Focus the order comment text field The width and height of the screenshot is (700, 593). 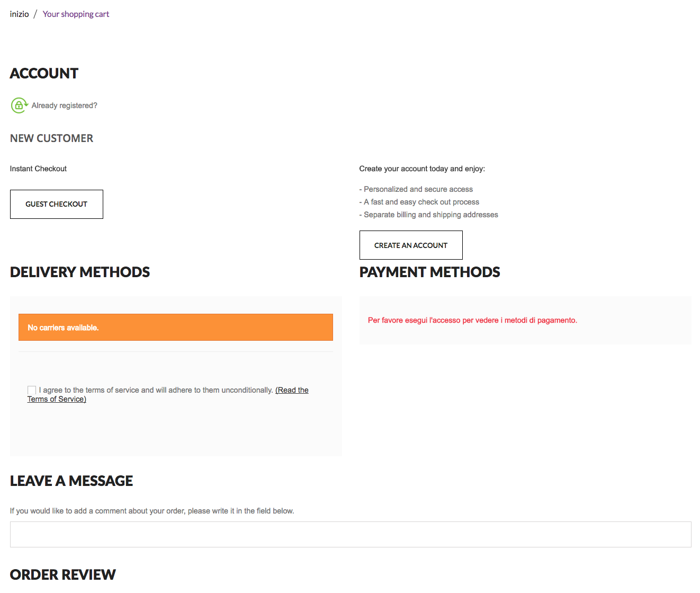point(350,534)
